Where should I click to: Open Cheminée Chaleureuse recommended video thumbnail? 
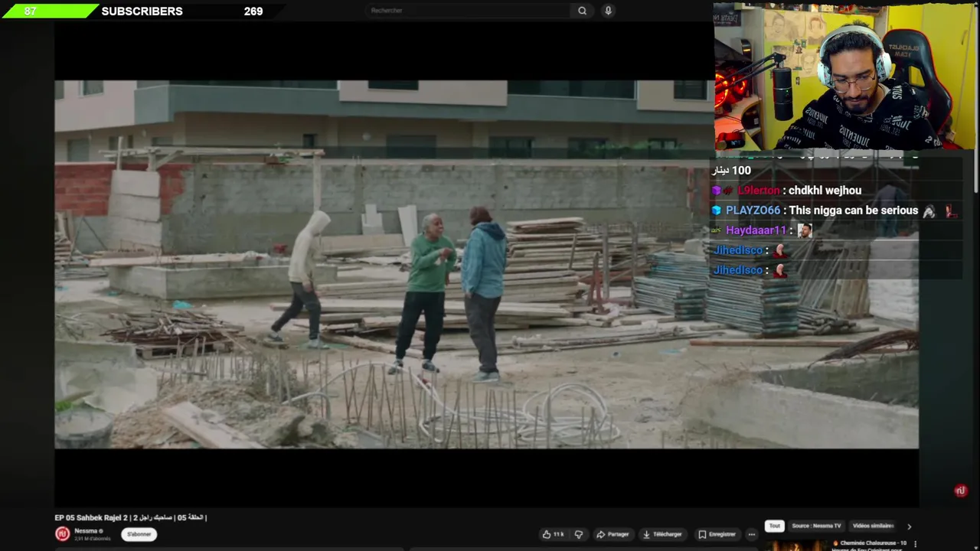pyautogui.click(x=796, y=546)
